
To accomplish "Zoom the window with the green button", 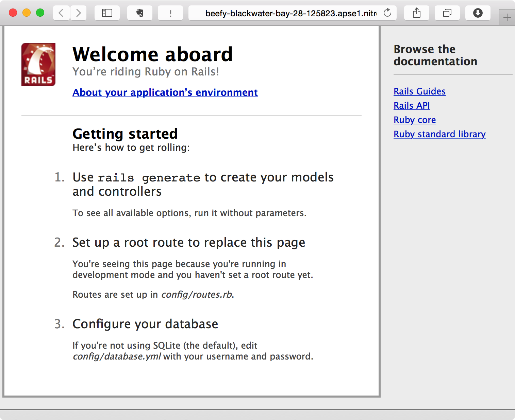I will [x=40, y=12].
